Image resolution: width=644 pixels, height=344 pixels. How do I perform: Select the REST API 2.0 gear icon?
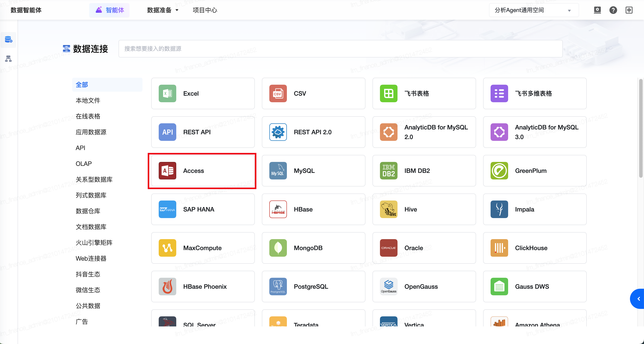click(x=278, y=132)
